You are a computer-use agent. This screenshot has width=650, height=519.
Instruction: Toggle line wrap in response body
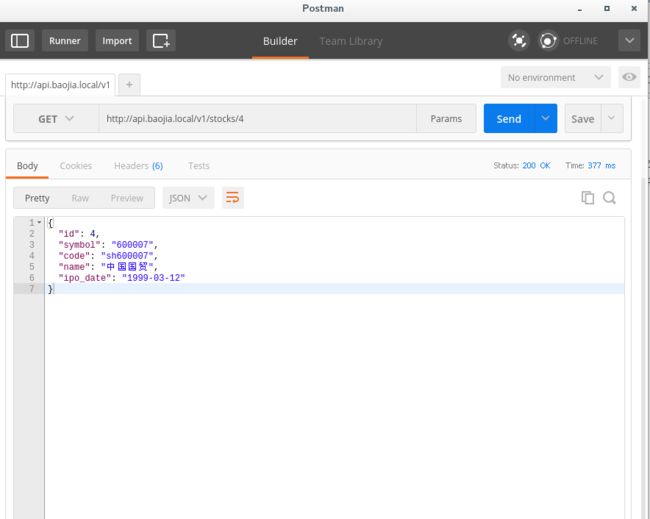pos(233,198)
